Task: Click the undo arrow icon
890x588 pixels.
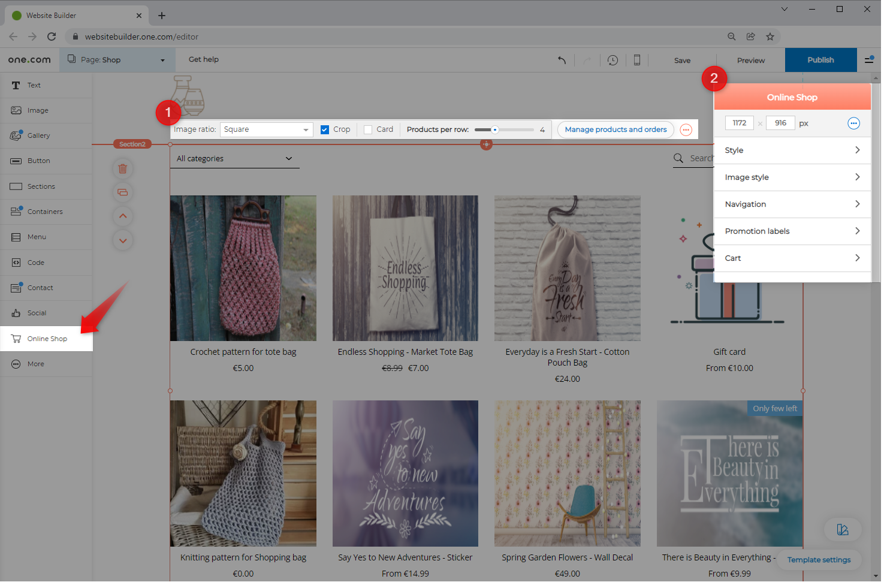Action: tap(562, 60)
